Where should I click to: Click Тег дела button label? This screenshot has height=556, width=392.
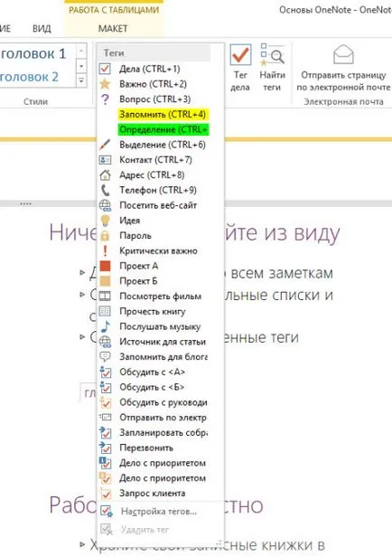pos(240,80)
